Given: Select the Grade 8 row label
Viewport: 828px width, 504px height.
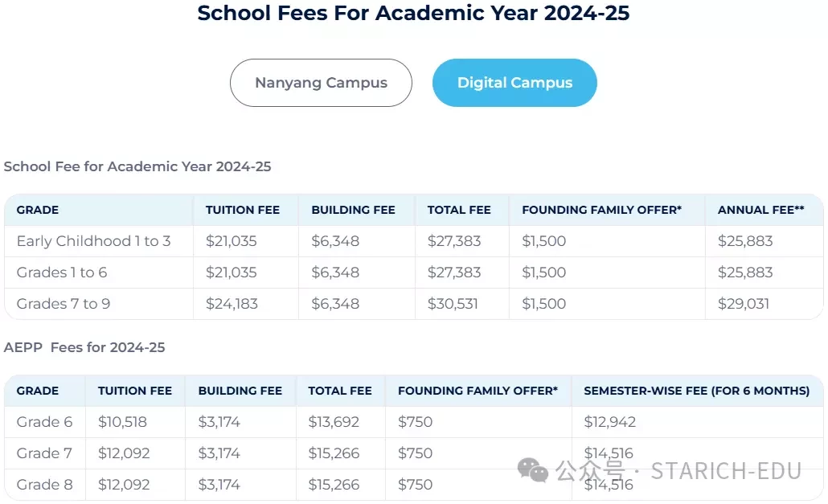Looking at the screenshot, I should 44,485.
